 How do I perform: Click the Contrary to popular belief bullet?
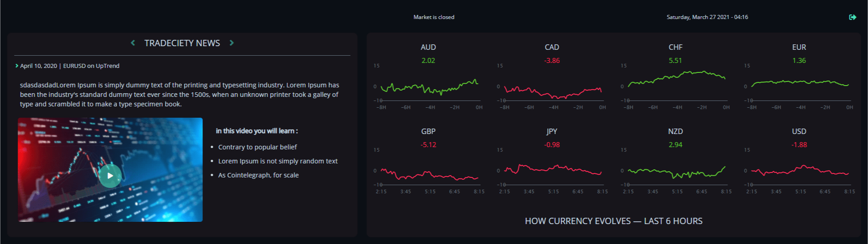click(258, 147)
